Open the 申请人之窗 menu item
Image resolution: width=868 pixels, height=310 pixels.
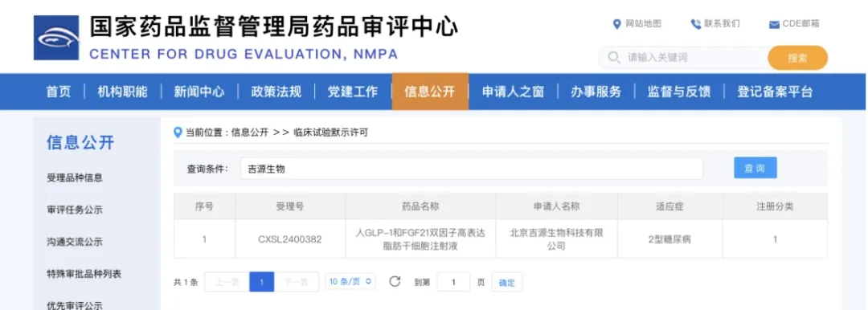(x=513, y=92)
